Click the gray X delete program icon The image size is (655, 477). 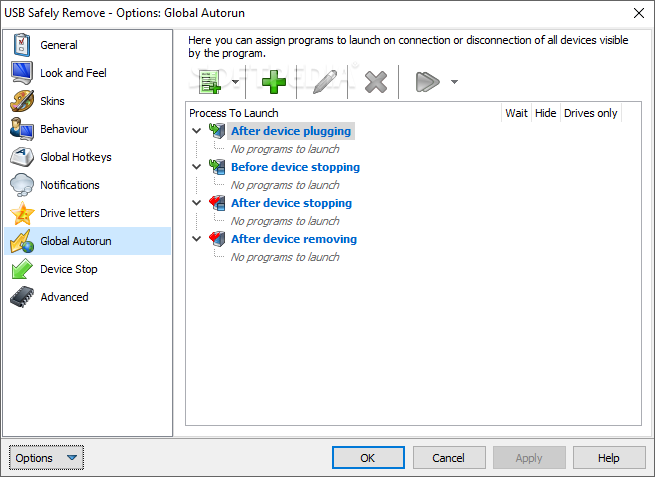pyautogui.click(x=376, y=82)
